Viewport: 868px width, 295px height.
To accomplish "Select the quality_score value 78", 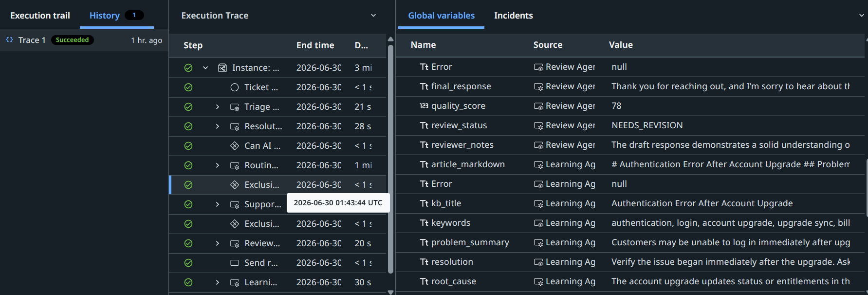I will point(616,106).
